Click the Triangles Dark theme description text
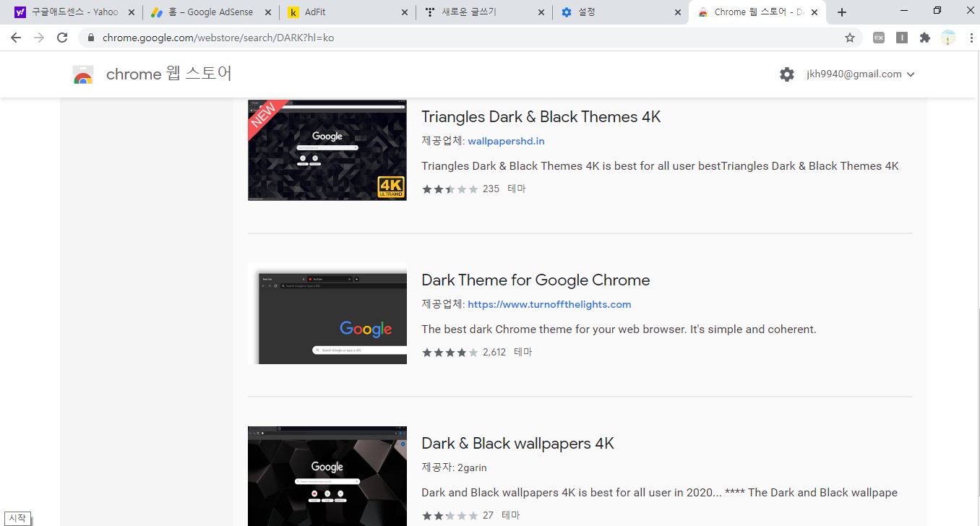The image size is (980, 526). click(x=660, y=166)
